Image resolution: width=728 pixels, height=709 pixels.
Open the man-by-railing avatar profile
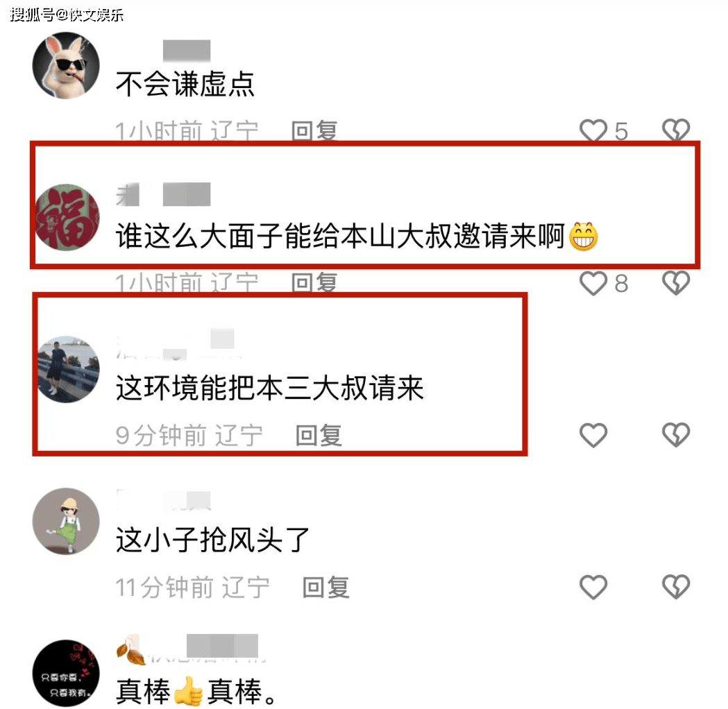click(x=68, y=369)
